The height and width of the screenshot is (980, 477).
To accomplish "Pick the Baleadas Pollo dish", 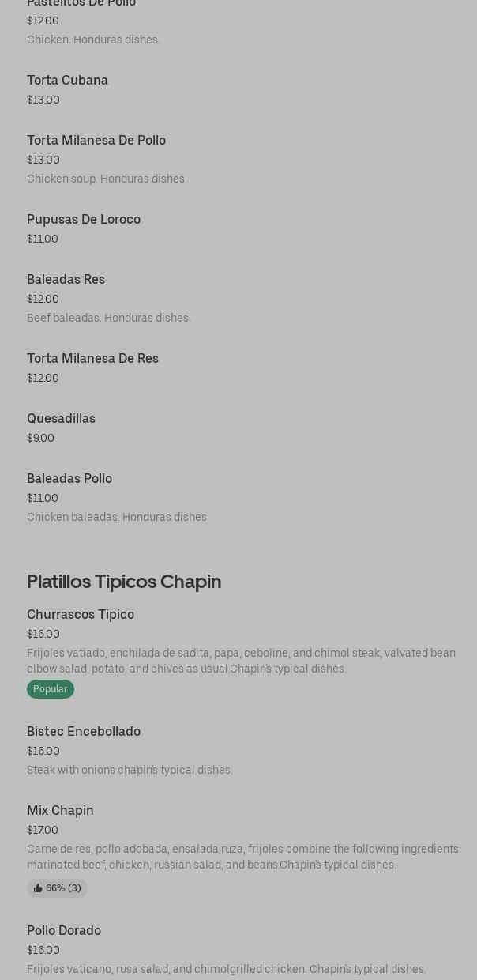I will pos(69,479).
